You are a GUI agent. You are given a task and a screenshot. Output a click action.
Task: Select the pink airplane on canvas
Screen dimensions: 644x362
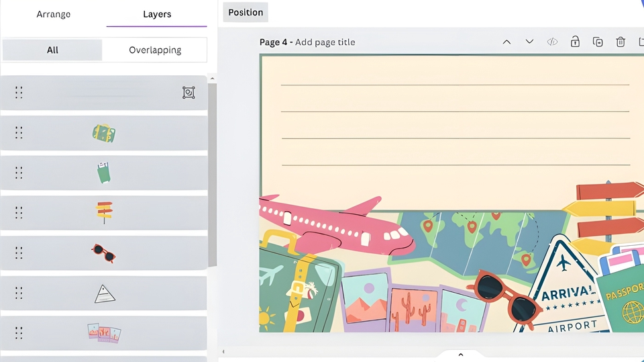[336, 225]
